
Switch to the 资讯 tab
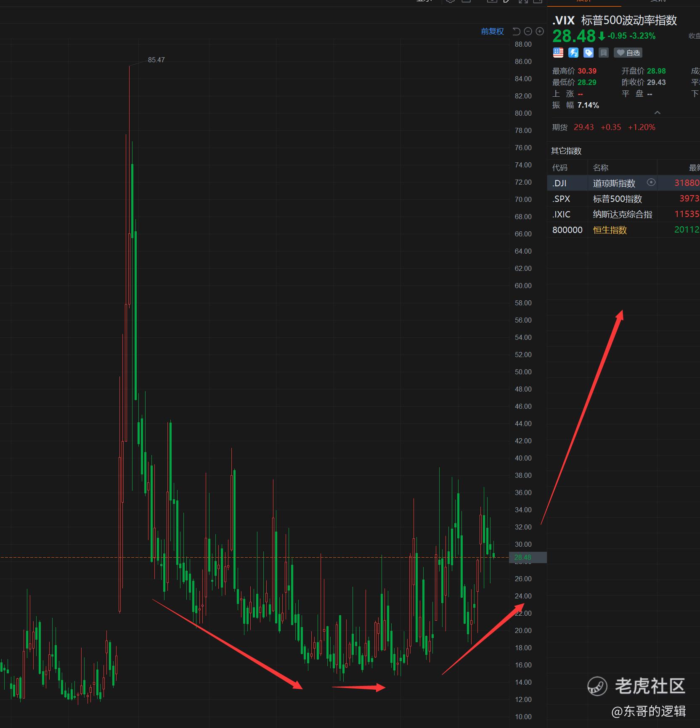point(658,2)
